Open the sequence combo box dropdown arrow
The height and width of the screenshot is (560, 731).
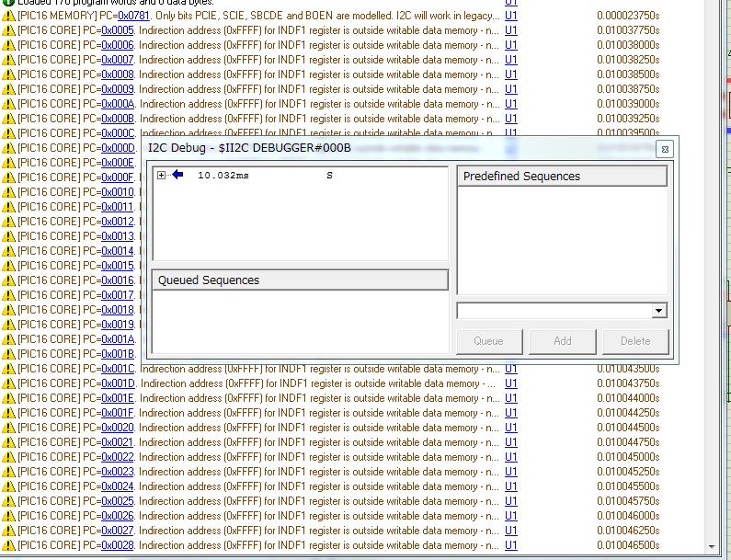tap(658, 311)
